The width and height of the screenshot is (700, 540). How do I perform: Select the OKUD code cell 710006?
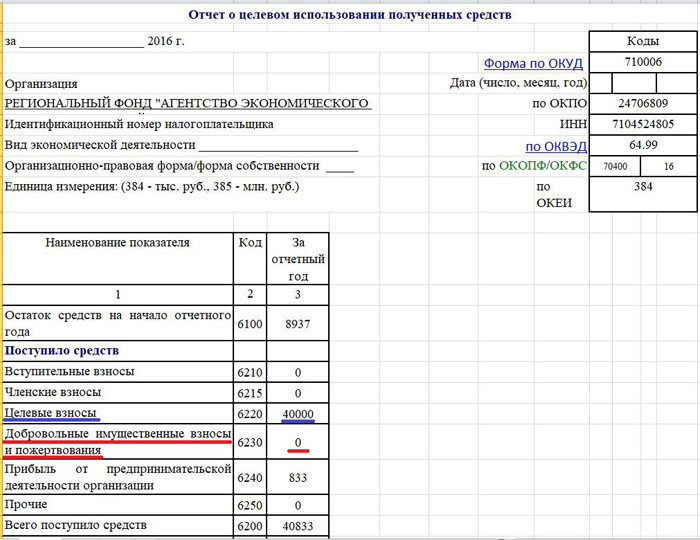pos(643,62)
